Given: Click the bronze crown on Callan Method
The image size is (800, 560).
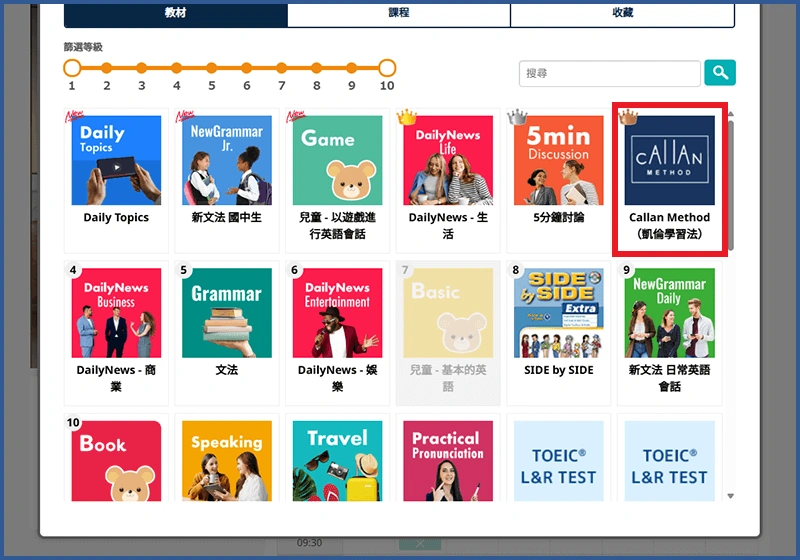Looking at the screenshot, I should pos(628,117).
